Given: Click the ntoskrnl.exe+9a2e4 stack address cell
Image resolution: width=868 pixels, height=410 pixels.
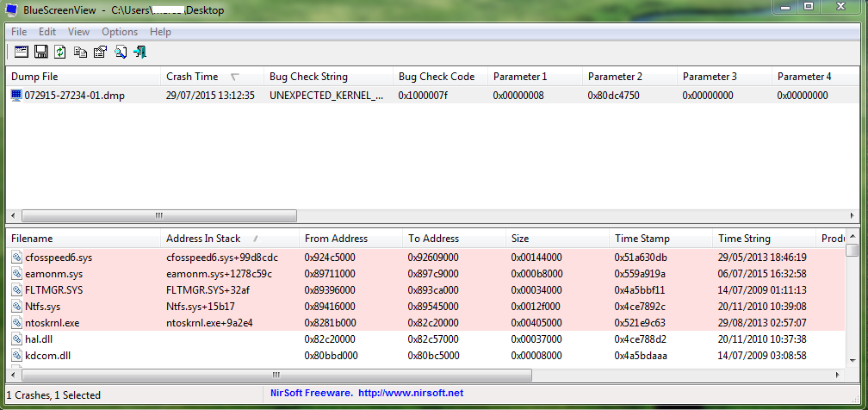Looking at the screenshot, I should tap(209, 322).
